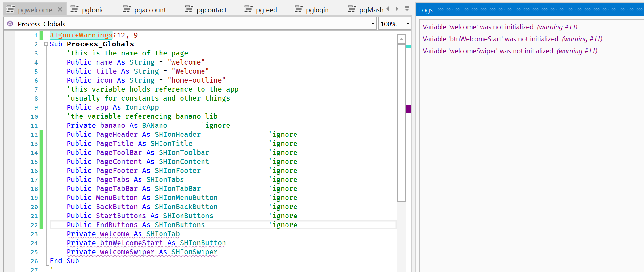
Task: Click 'Public StartButtons As SHIonButtons' code line
Action: (140, 216)
